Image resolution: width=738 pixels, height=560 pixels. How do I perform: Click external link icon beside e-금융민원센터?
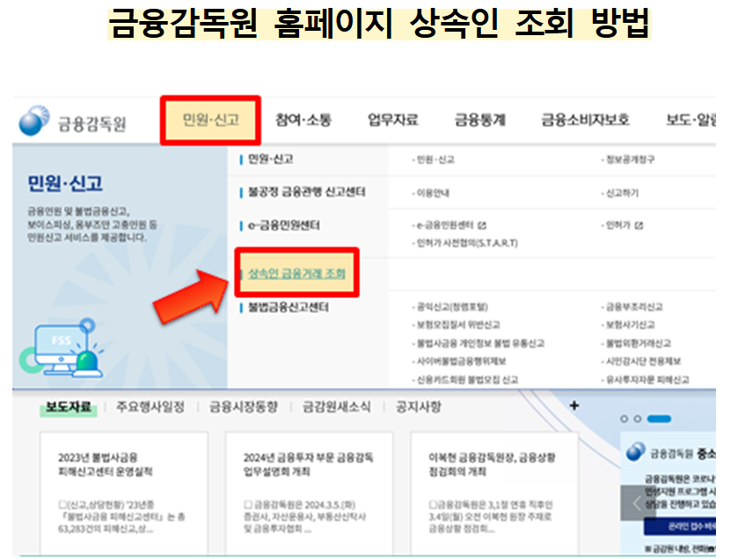pos(483,225)
